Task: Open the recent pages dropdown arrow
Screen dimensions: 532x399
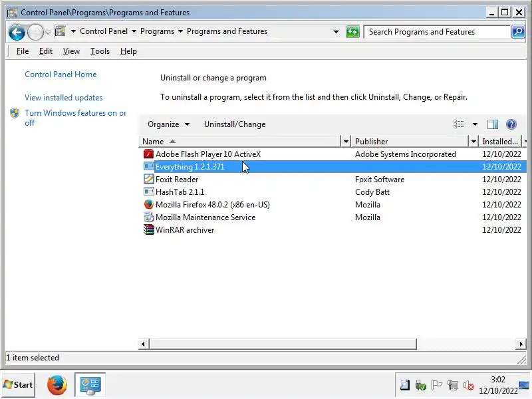Action: pyautogui.click(x=48, y=32)
